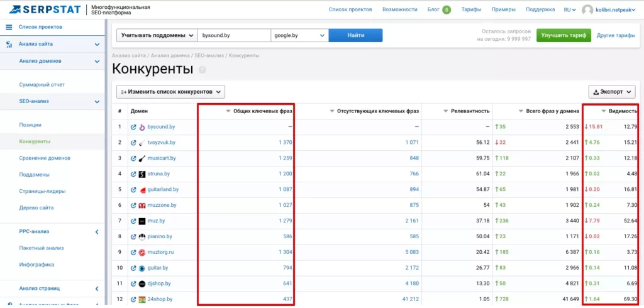Open external link icon for pianino.by
644x308 pixels.
point(133,236)
